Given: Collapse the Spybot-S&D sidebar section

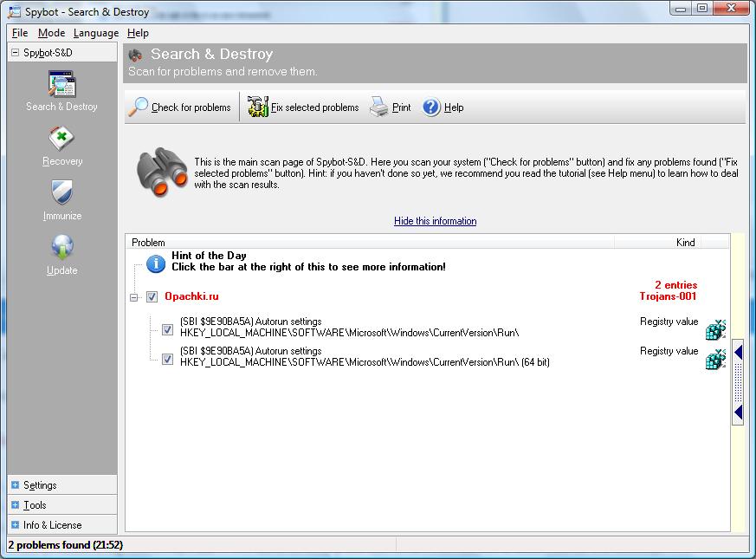Looking at the screenshot, I should (x=15, y=52).
